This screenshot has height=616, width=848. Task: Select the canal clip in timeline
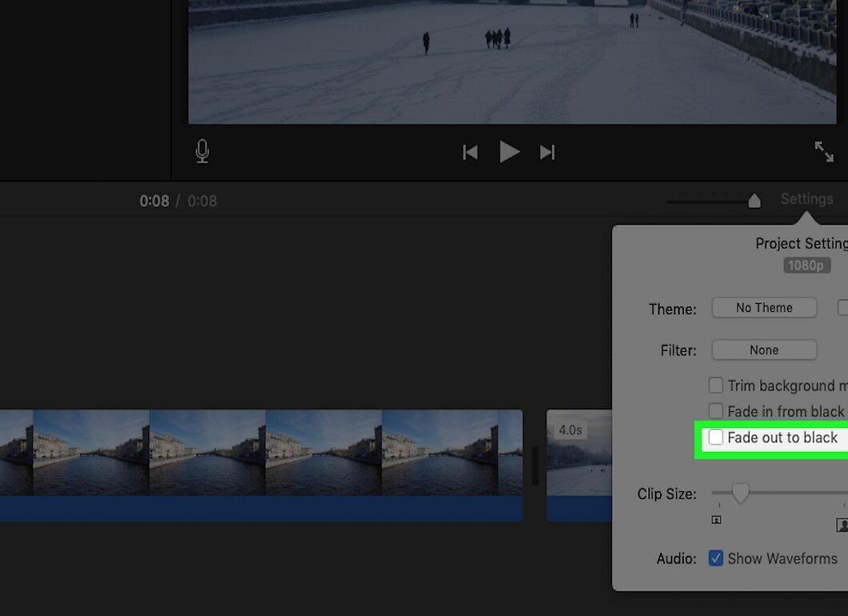click(x=262, y=465)
